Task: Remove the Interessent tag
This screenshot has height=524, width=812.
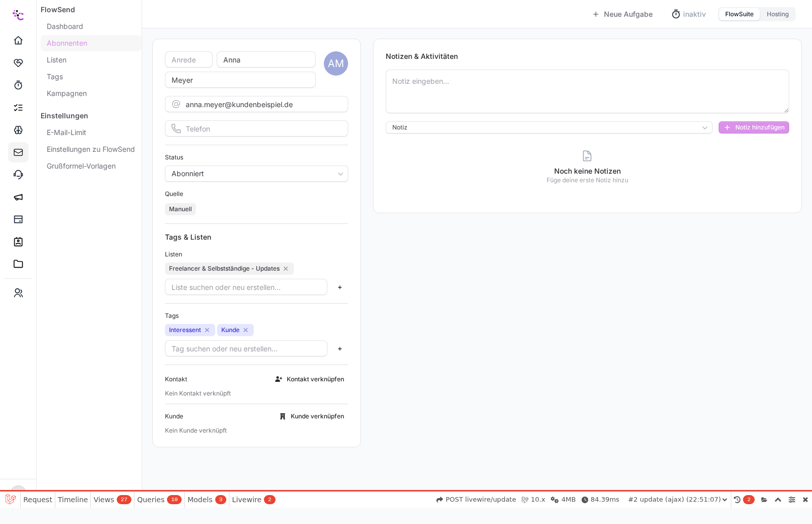Action: 207,330
